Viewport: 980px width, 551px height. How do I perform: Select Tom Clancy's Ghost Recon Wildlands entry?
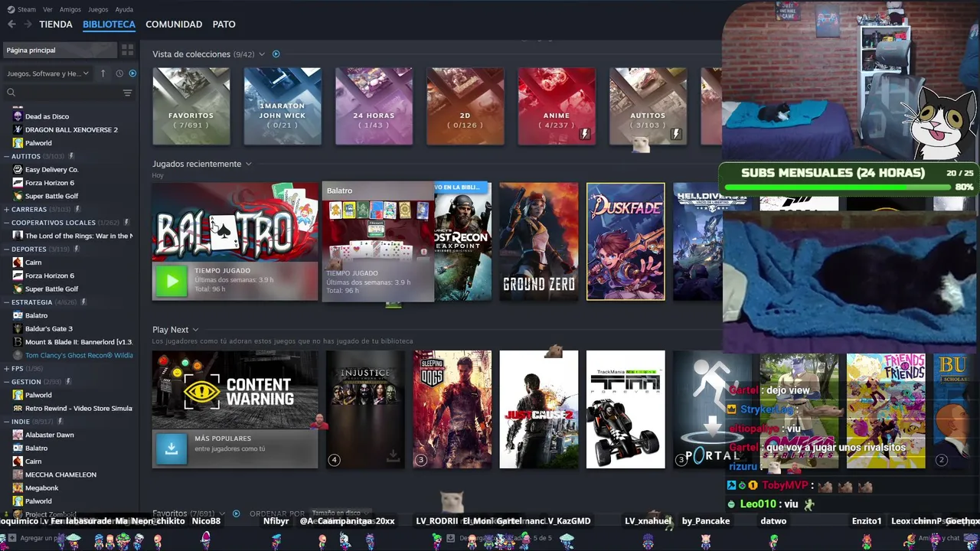click(73, 355)
